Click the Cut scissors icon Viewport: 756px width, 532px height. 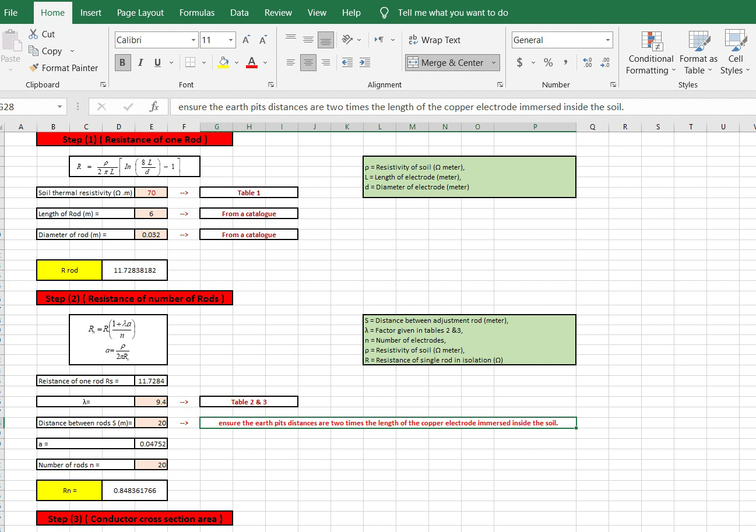(x=33, y=34)
